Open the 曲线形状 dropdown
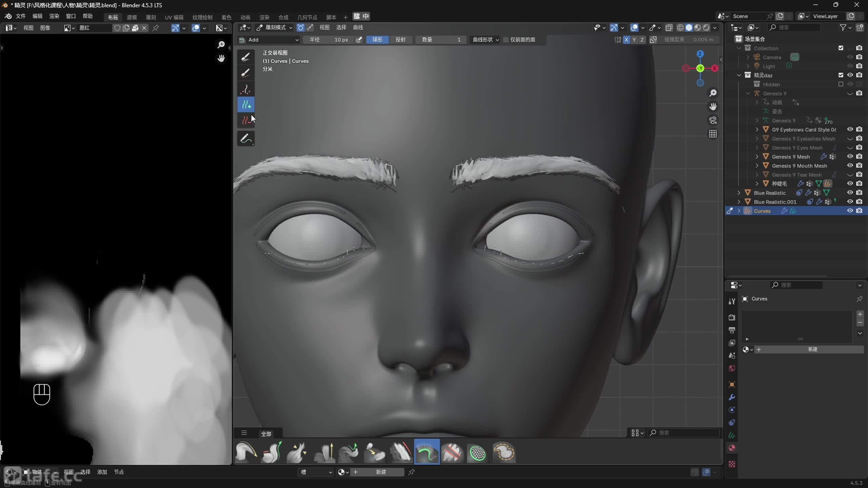868x488 pixels. (x=486, y=40)
